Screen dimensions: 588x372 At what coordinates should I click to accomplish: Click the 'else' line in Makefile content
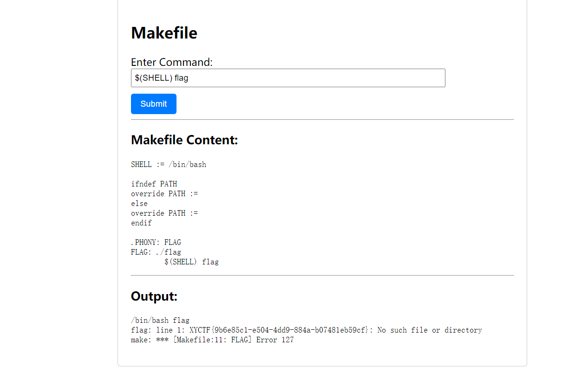139,204
